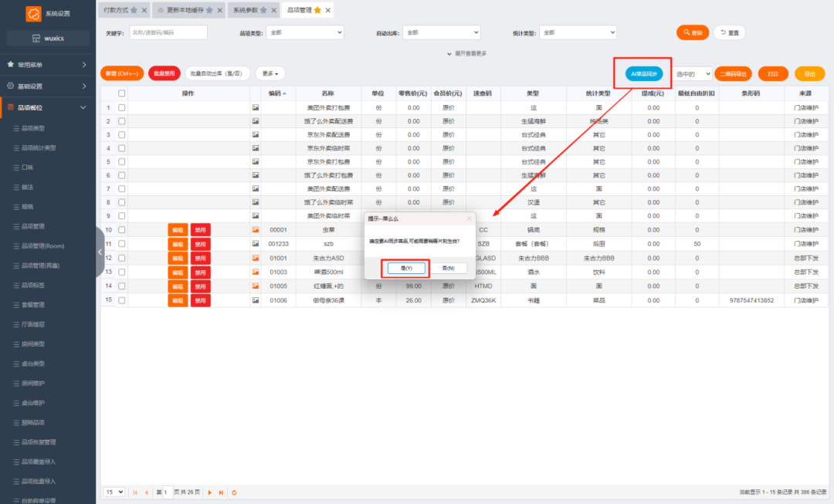
Task: Check the checkbox for row 15
Action: coord(121,299)
